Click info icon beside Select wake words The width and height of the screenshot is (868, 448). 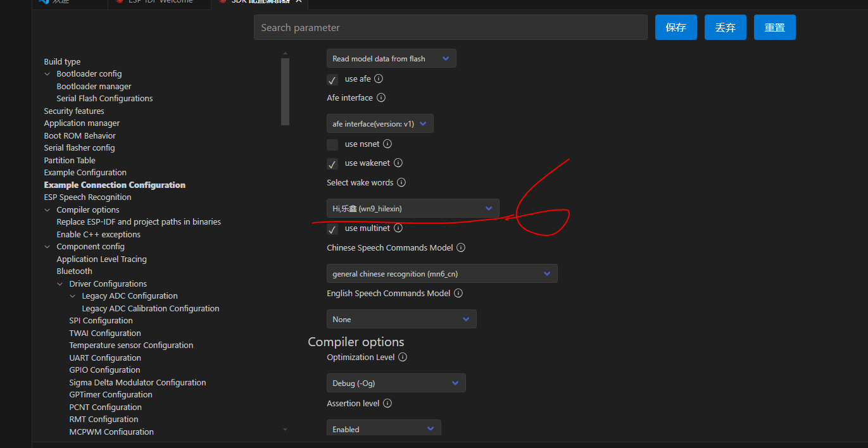pos(401,183)
